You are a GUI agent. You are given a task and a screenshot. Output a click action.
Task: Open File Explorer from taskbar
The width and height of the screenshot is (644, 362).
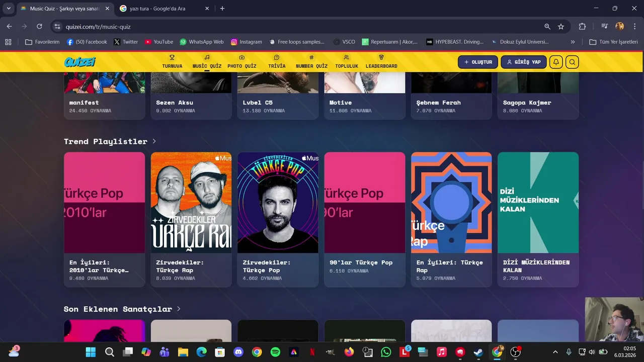(x=183, y=352)
